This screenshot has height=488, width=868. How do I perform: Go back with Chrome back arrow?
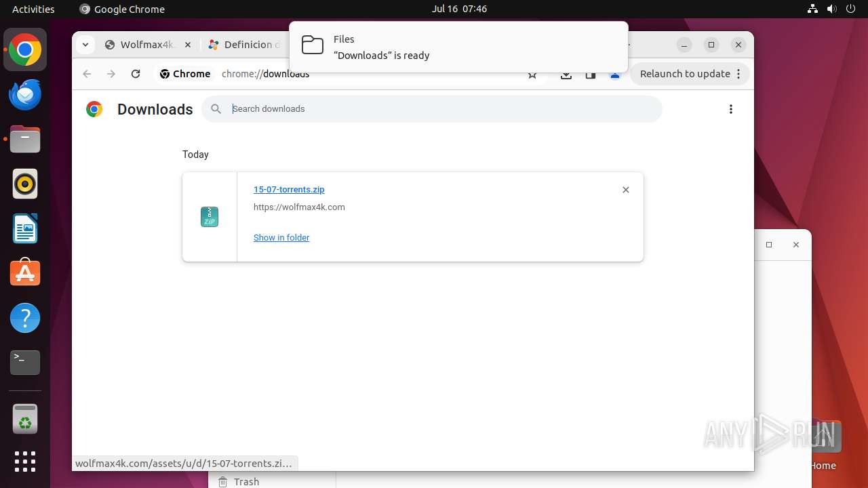click(x=87, y=74)
